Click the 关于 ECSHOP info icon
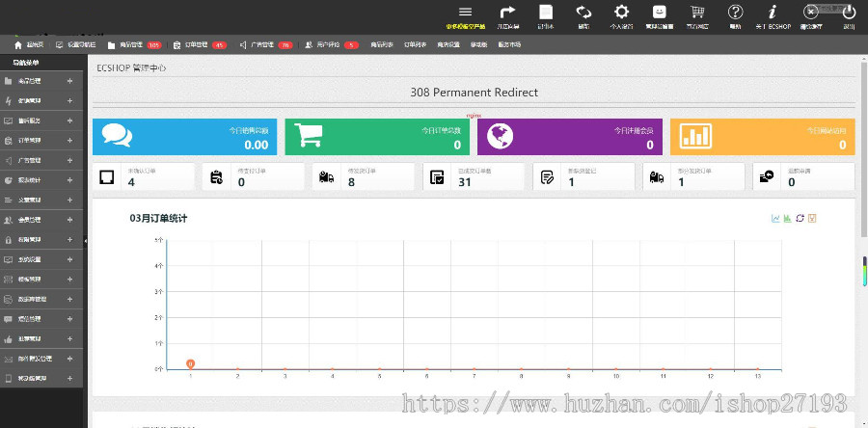Viewport: 868px width, 428px height. pos(773,13)
